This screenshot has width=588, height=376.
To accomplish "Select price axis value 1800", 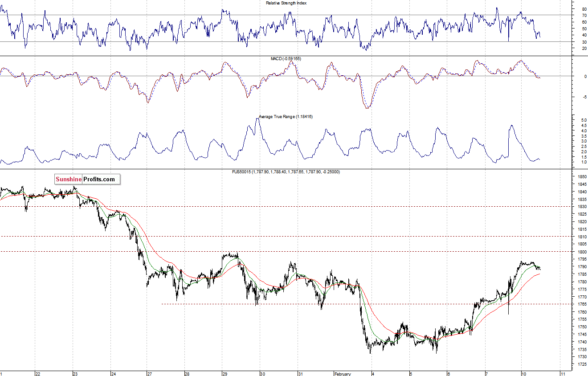I will click(581, 252).
